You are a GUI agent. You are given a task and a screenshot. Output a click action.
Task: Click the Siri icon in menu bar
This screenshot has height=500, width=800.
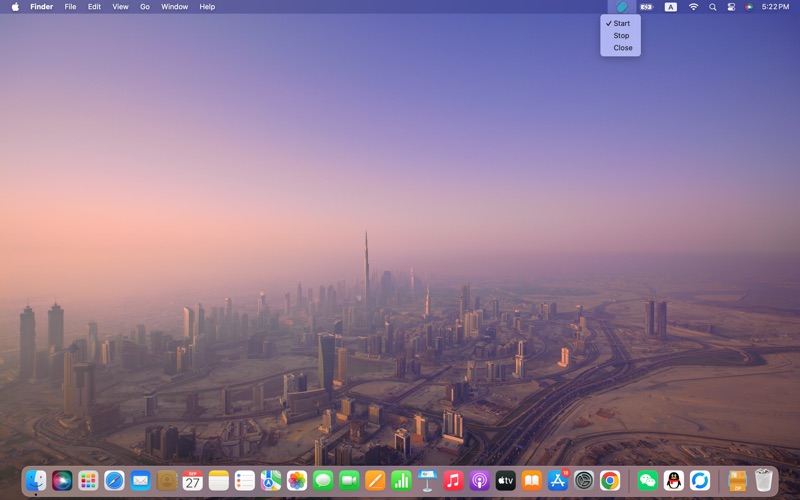click(x=748, y=7)
